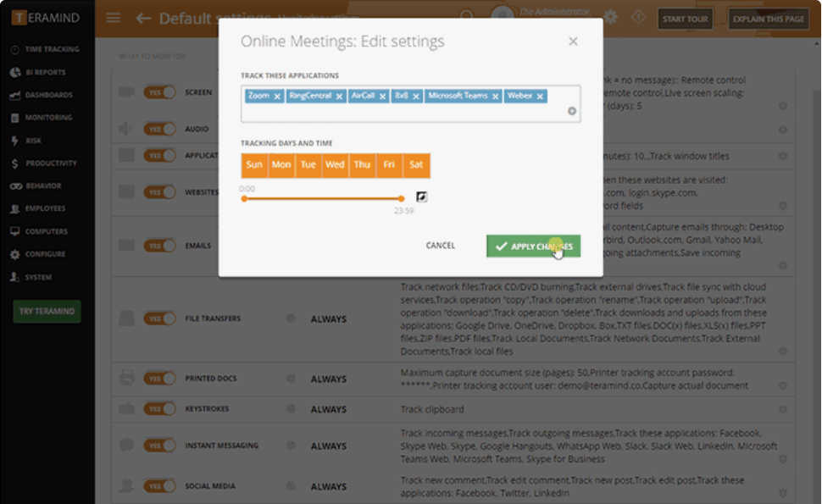
Task: Remove the AirCall application tag
Action: coord(382,97)
